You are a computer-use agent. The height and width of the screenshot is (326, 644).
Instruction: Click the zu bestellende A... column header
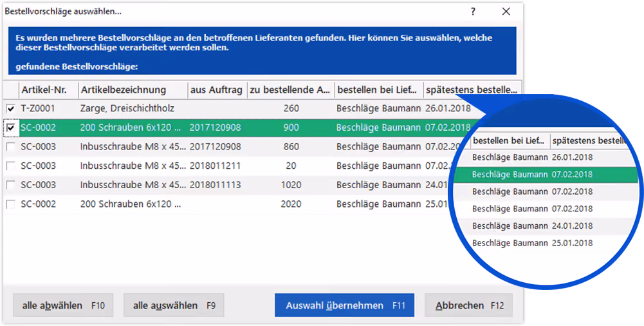tap(291, 90)
